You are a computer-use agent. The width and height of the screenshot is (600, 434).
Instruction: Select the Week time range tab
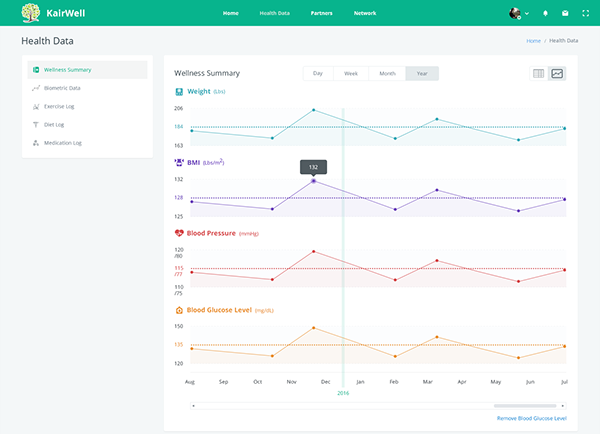point(351,73)
